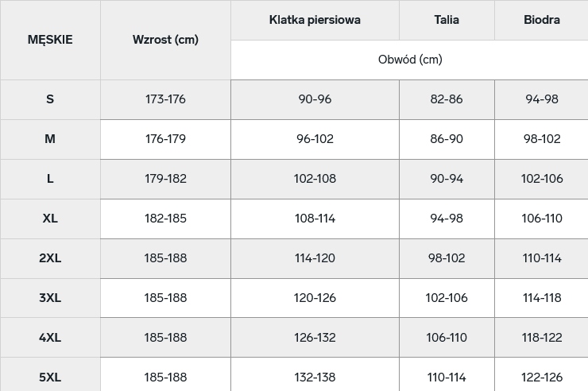Click the Klatka piersiowa column header

315,20
